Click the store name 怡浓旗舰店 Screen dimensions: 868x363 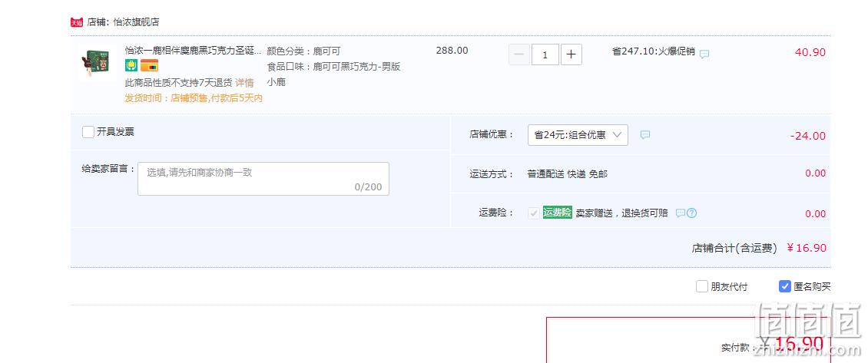click(136, 22)
